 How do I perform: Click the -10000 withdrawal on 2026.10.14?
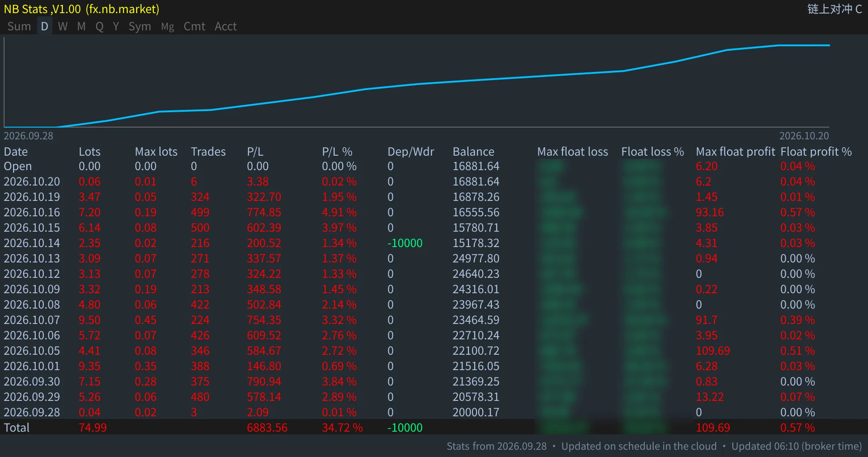tap(405, 243)
